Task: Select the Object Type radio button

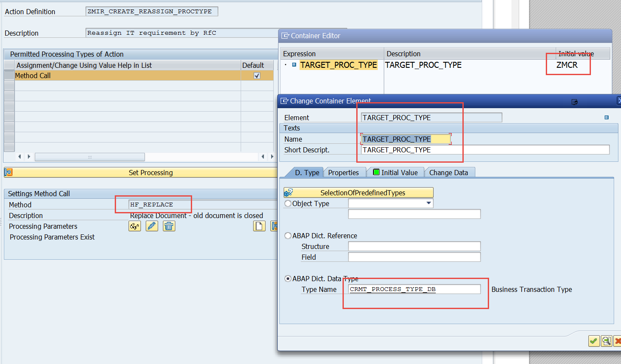Action: (288, 203)
